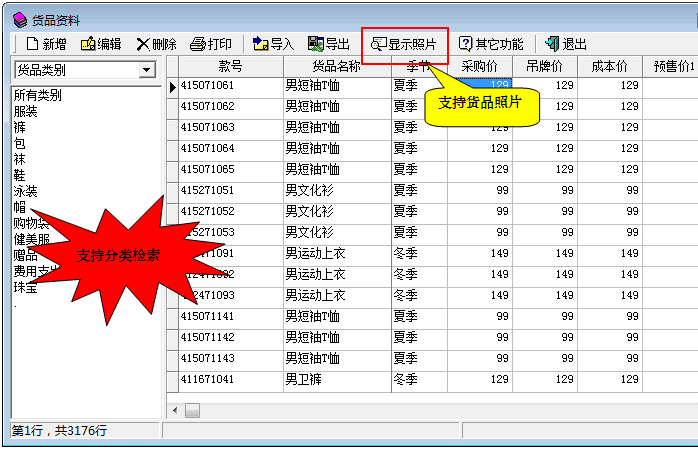
Task: Click the 吊牌价 column header
Action: pyautogui.click(x=544, y=66)
